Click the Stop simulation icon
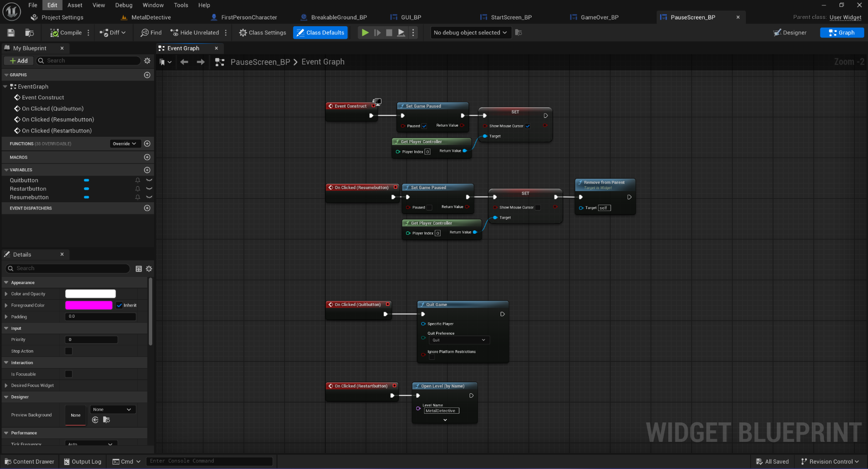The height and width of the screenshot is (469, 868). click(389, 32)
